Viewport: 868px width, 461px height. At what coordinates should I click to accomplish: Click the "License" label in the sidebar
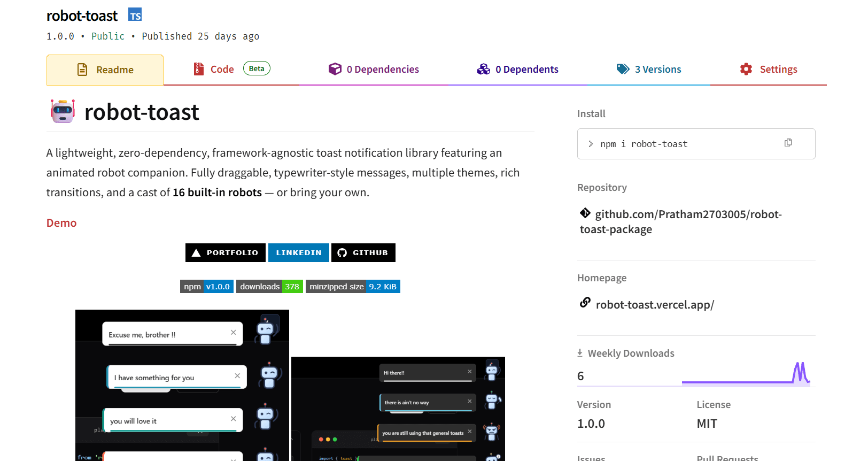coord(714,405)
